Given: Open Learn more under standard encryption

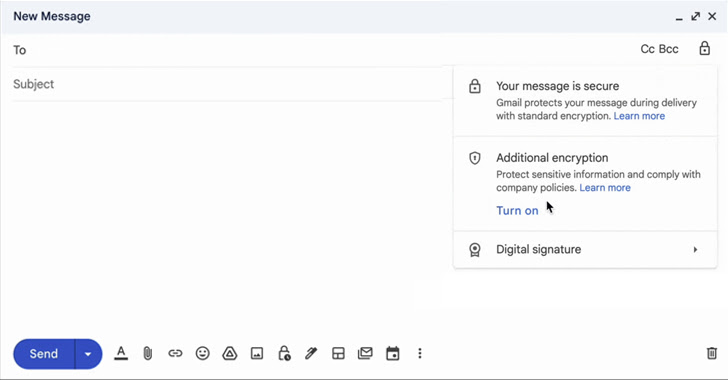Looking at the screenshot, I should click(x=639, y=116).
